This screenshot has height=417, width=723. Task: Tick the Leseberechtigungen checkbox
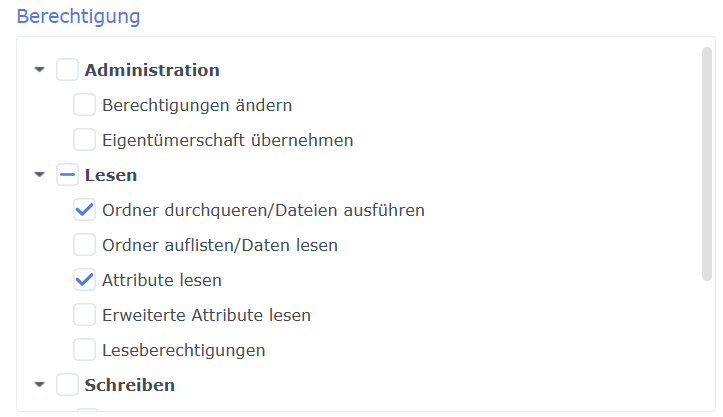85,350
